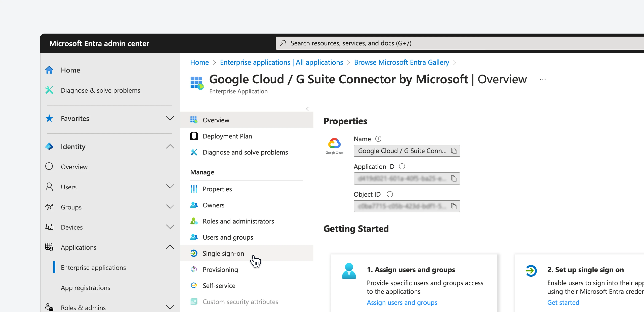The width and height of the screenshot is (644, 312).
Task: Open Custom security attributes item
Action: pos(247,301)
